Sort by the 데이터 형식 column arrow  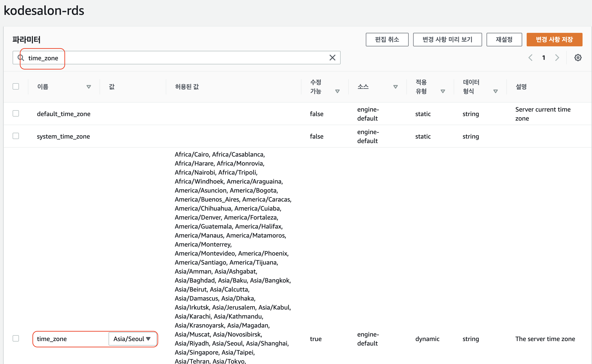tap(495, 91)
